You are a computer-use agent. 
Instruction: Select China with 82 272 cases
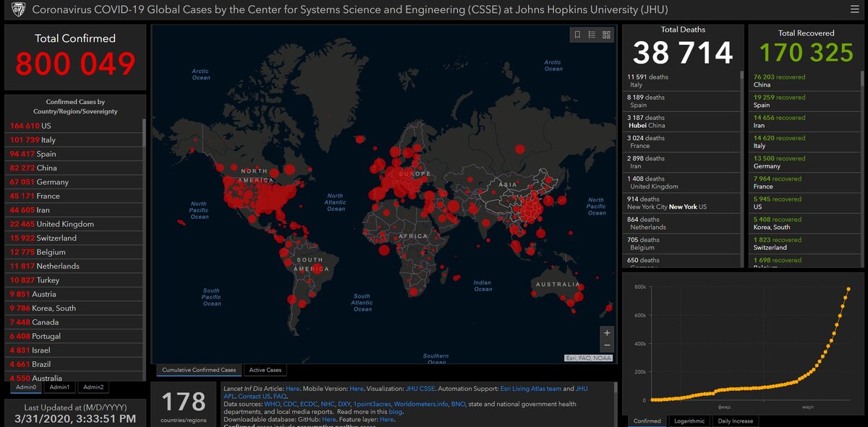[74, 168]
